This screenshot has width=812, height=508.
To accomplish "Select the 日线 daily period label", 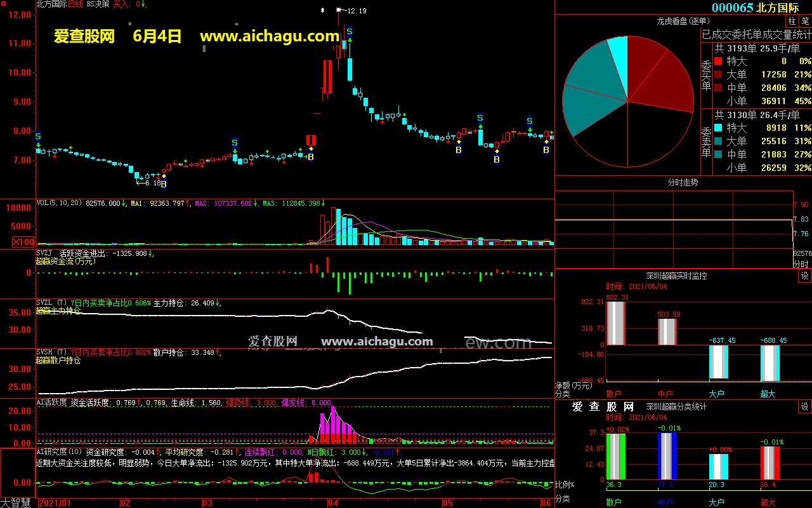I will [x=75, y=4].
